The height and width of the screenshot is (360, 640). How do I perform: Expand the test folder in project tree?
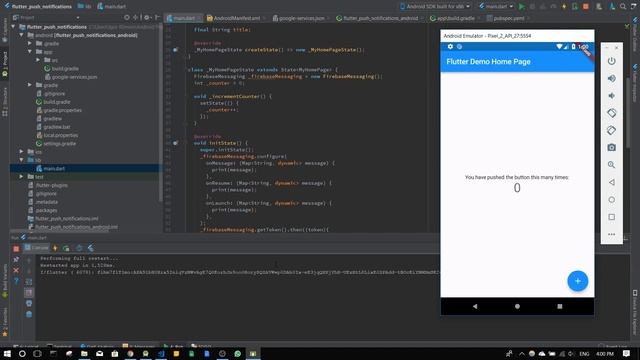[x=22, y=177]
